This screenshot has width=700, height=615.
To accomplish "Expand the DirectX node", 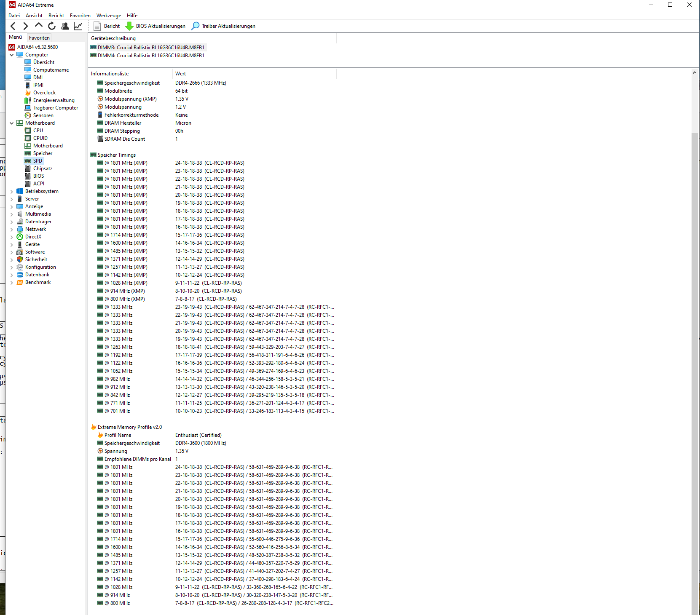I will [11, 237].
